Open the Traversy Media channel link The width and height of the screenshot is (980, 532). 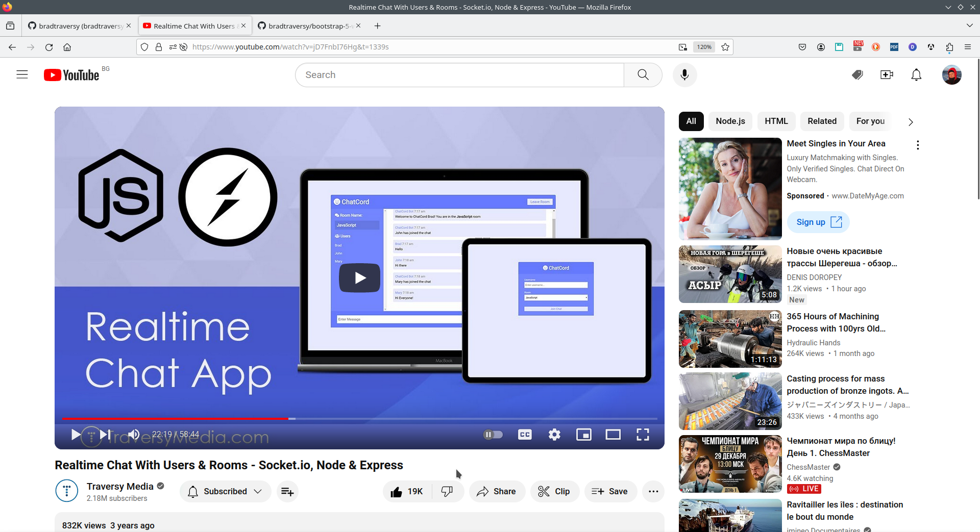(x=120, y=487)
